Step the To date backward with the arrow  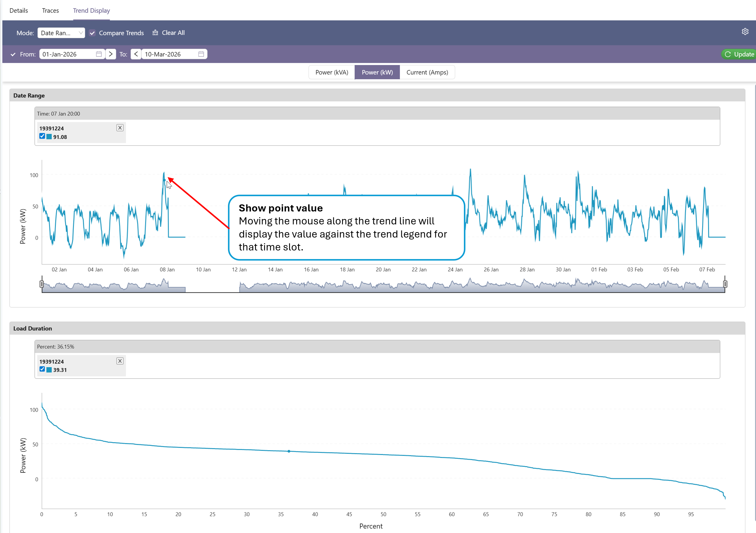[136, 54]
